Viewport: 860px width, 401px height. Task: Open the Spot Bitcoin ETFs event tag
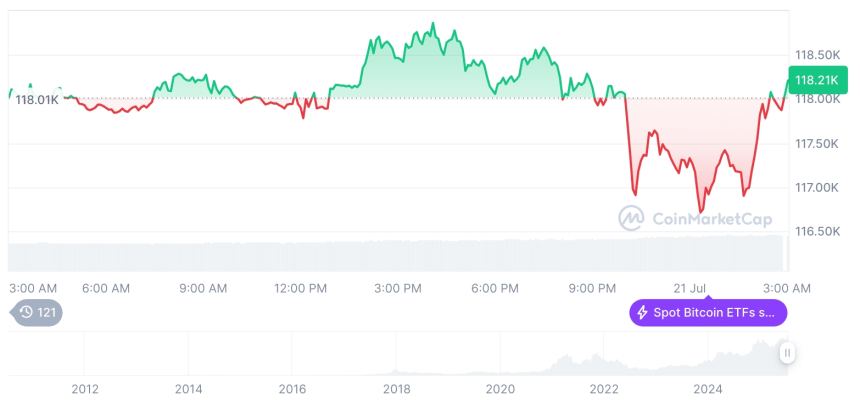[x=708, y=313]
